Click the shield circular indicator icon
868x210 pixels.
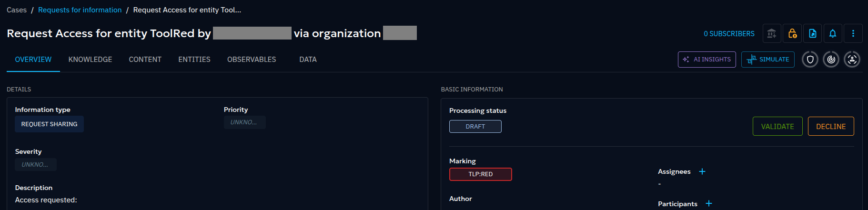pyautogui.click(x=810, y=60)
